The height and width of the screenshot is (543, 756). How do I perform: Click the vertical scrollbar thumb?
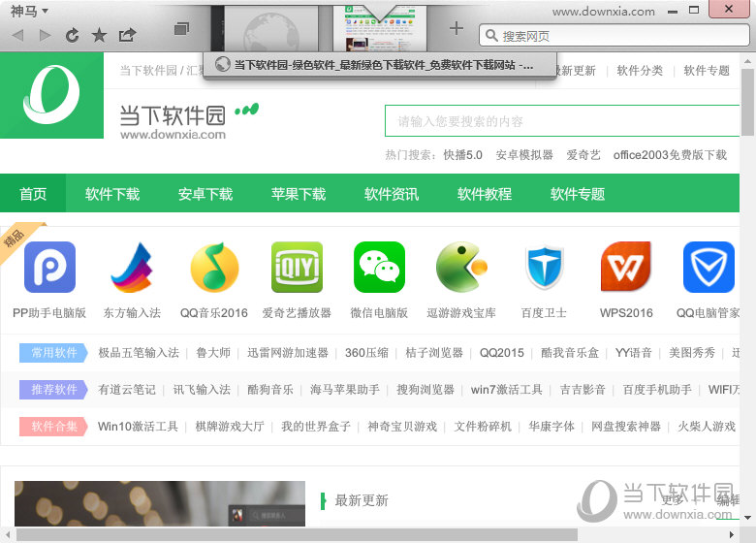748,102
